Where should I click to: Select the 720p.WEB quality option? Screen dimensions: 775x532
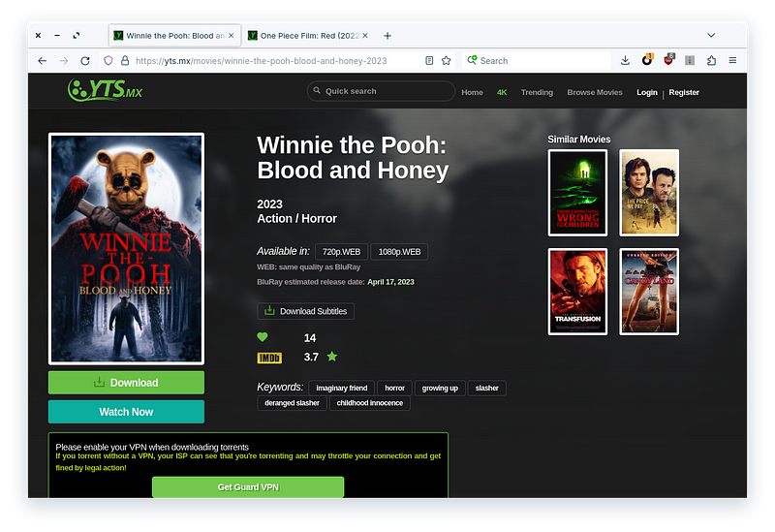(341, 252)
